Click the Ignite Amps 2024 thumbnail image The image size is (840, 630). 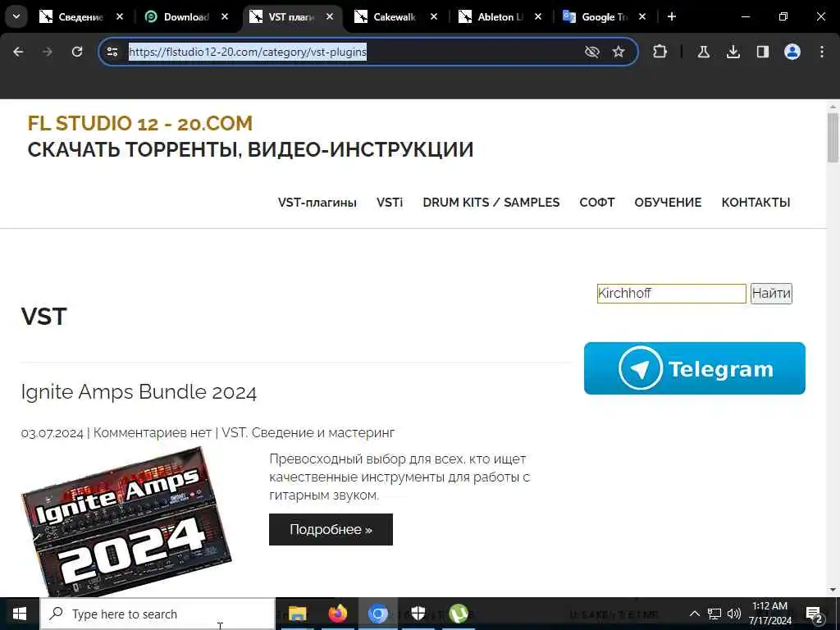[x=126, y=521]
